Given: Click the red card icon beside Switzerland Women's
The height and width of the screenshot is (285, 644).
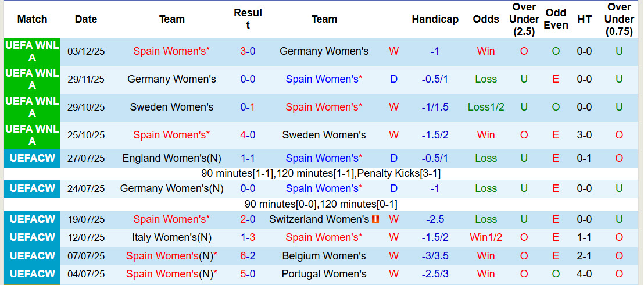Looking at the screenshot, I should point(375,219).
